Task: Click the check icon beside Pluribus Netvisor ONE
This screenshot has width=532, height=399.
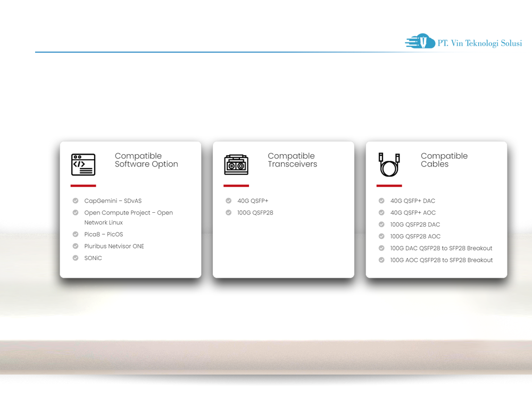Action: click(76, 246)
